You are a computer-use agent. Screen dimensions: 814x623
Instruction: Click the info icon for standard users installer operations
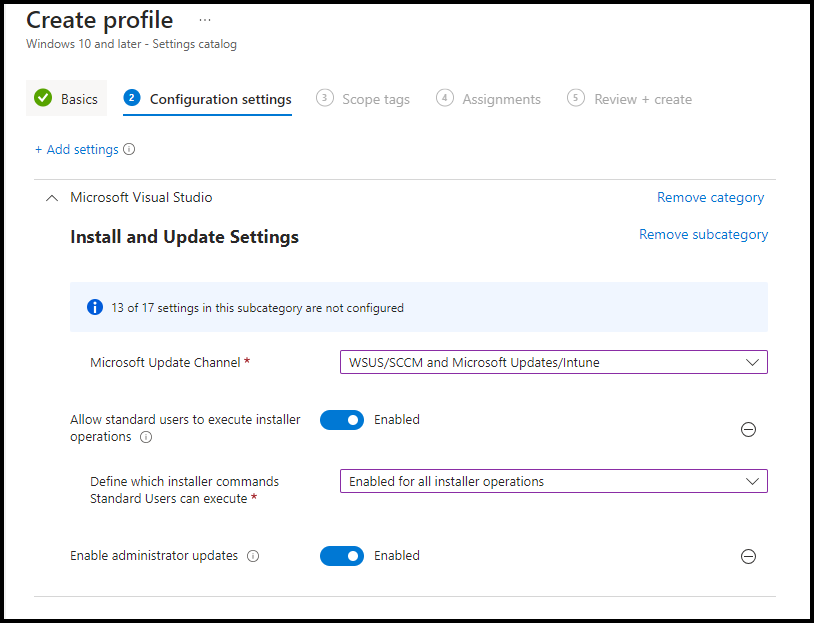point(146,437)
